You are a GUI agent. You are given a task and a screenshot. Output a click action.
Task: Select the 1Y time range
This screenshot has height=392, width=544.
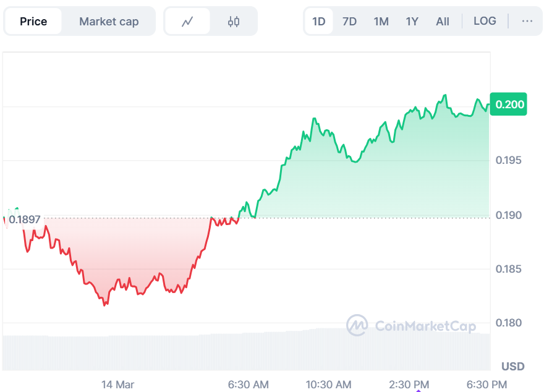click(x=412, y=22)
